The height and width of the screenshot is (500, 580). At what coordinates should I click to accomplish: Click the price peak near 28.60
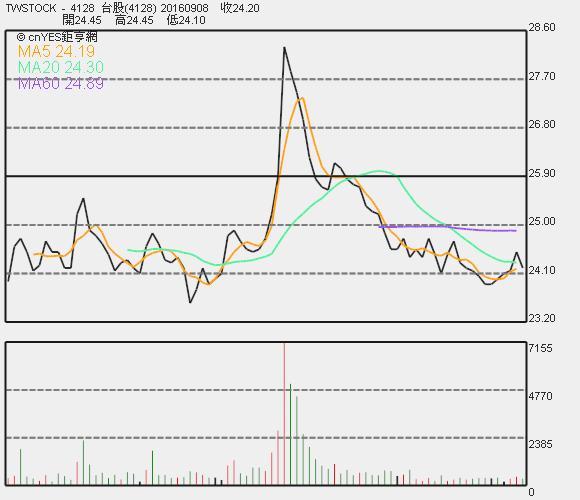(x=284, y=48)
